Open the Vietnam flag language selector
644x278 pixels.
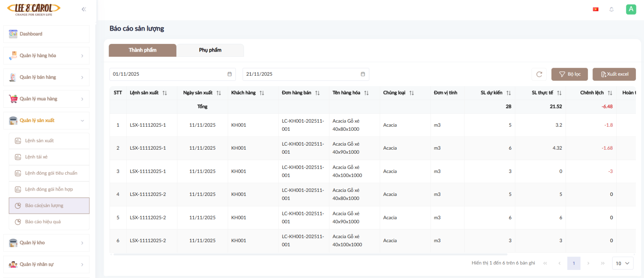[595, 9]
